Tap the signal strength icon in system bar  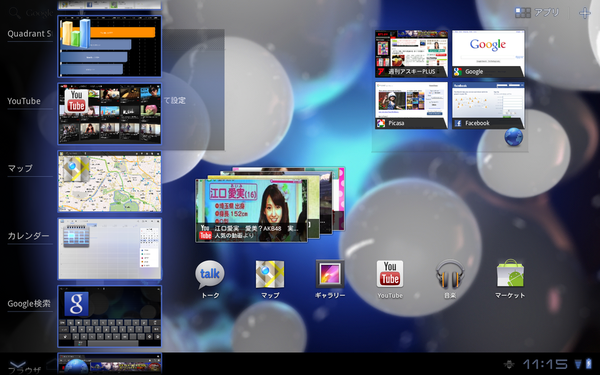pos(578,363)
